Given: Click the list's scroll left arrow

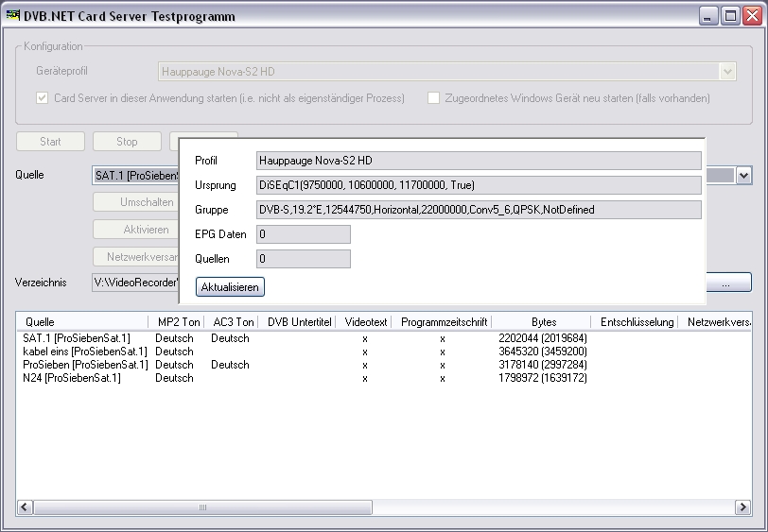Looking at the screenshot, I should pyautogui.click(x=25, y=507).
